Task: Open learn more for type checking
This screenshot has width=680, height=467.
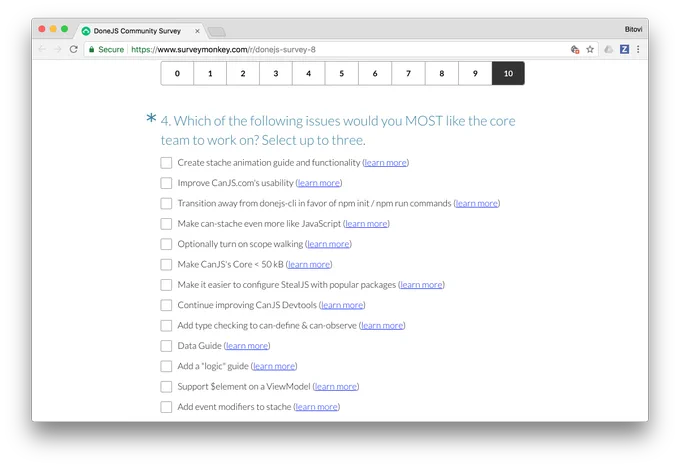Action: click(x=382, y=326)
